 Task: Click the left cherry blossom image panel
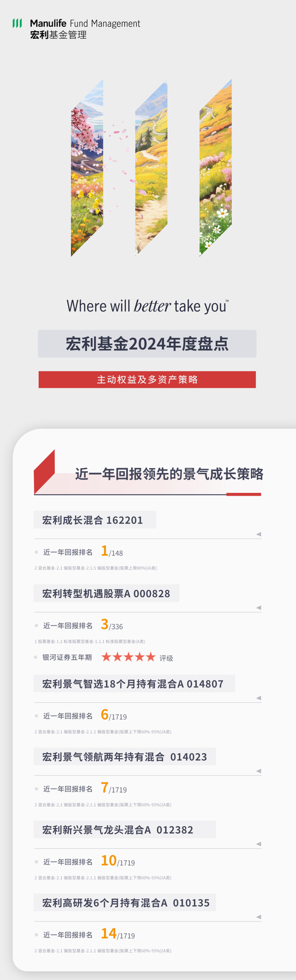(x=87, y=168)
